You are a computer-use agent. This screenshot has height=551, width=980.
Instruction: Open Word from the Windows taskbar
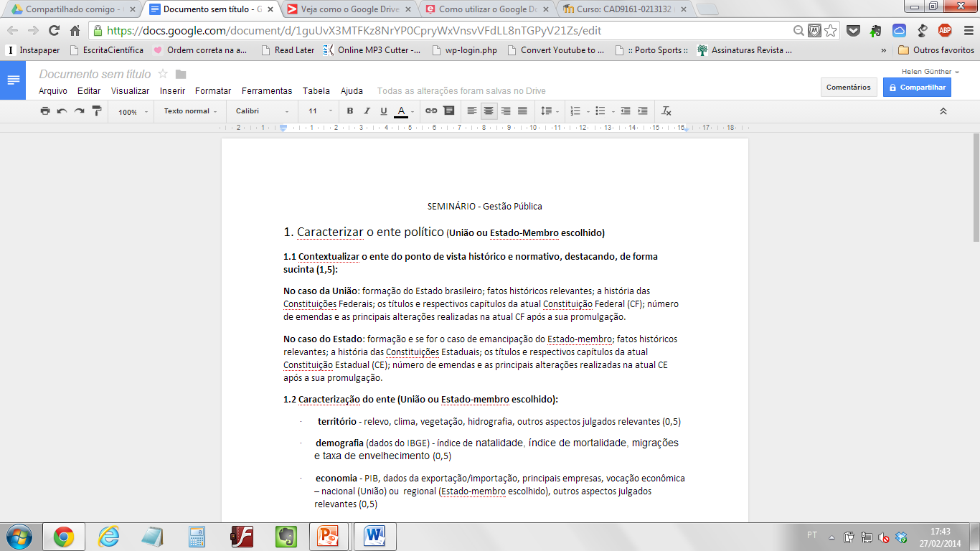click(374, 536)
